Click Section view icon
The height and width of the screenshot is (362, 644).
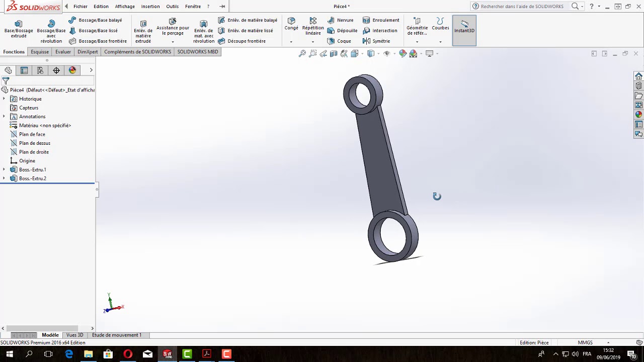pyautogui.click(x=334, y=53)
